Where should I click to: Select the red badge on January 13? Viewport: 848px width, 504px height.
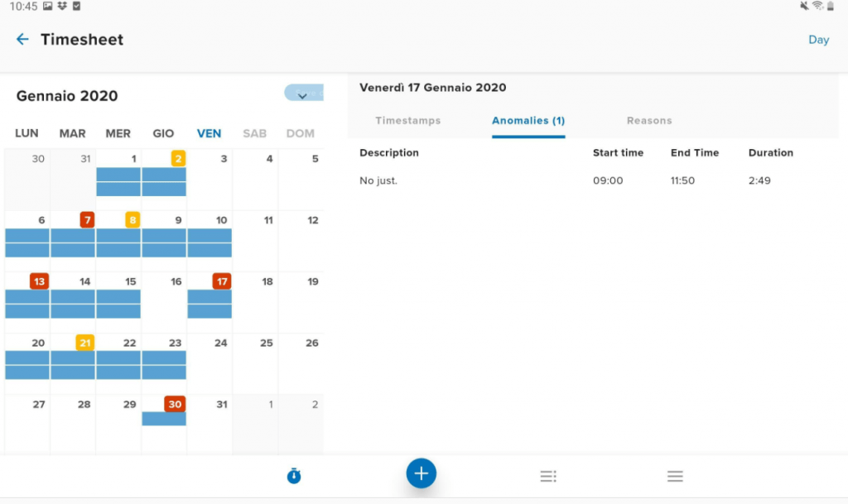(x=39, y=281)
